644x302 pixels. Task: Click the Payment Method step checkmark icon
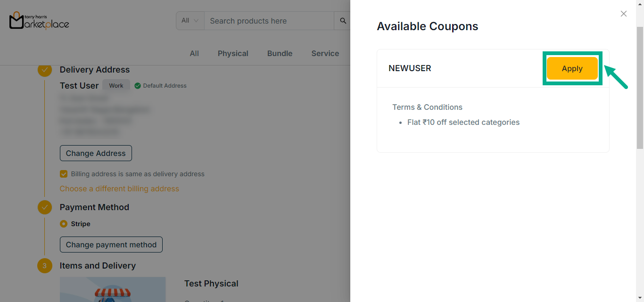point(45,207)
